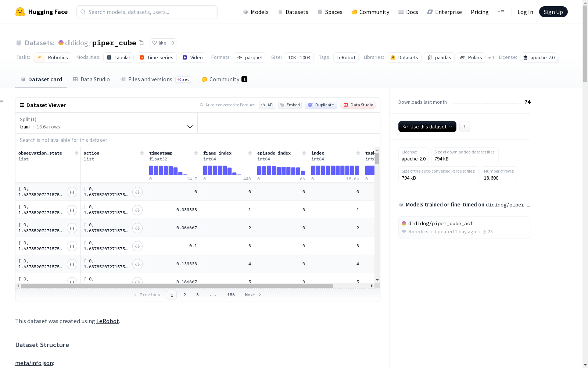Viewport: 588px width, 368px height.
Task: Expand the action JSON in the timestamp 0 row
Action: coord(137,192)
